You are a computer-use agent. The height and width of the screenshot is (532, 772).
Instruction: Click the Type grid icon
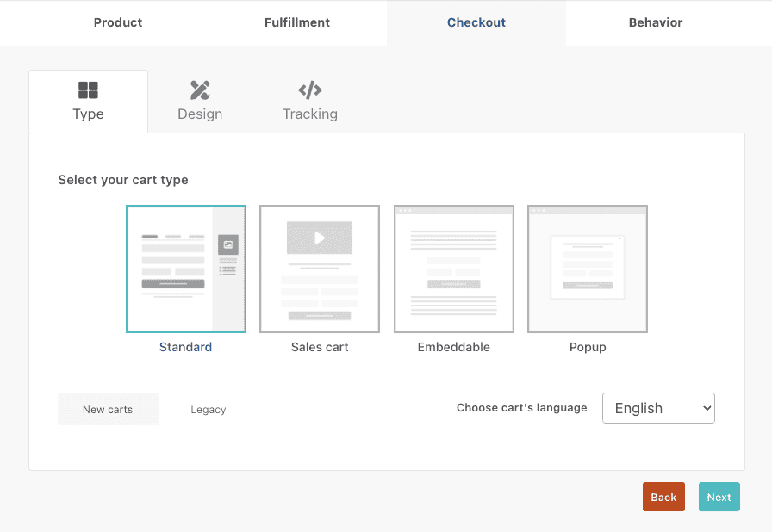pyautogui.click(x=88, y=88)
